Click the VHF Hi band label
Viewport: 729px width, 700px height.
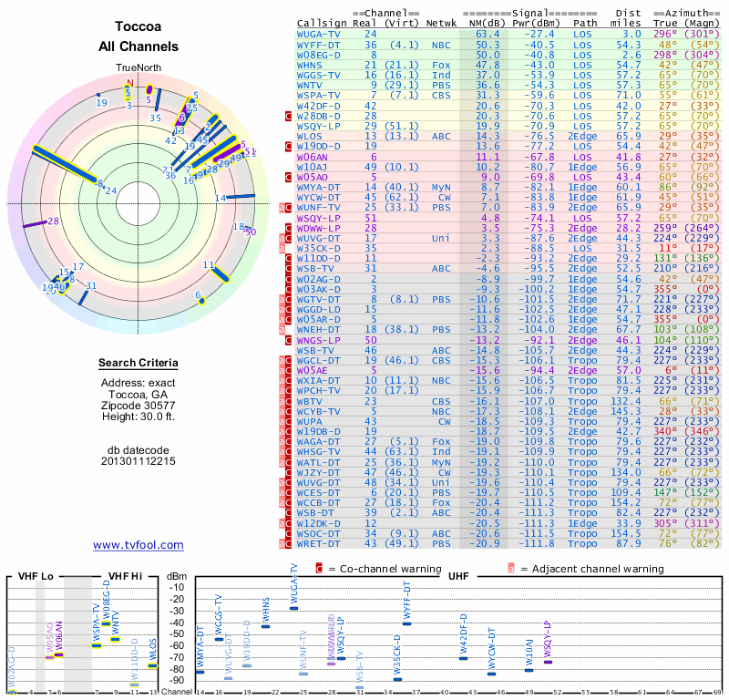click(x=125, y=576)
